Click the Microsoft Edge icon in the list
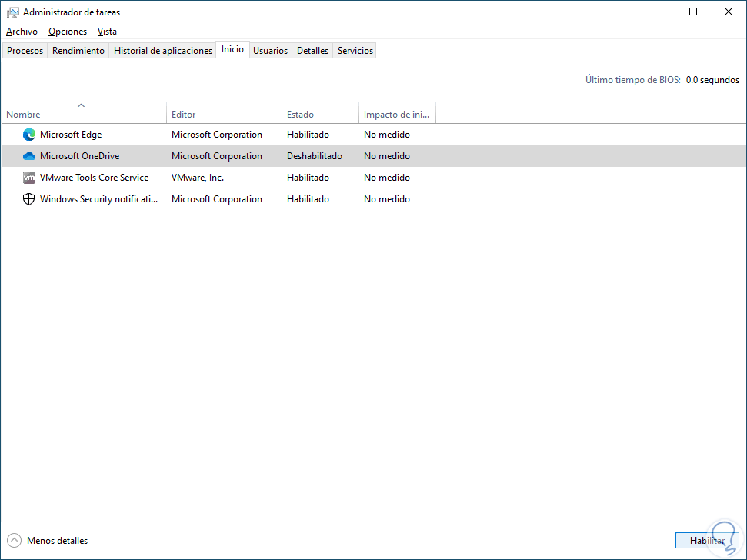747x560 pixels. click(29, 135)
